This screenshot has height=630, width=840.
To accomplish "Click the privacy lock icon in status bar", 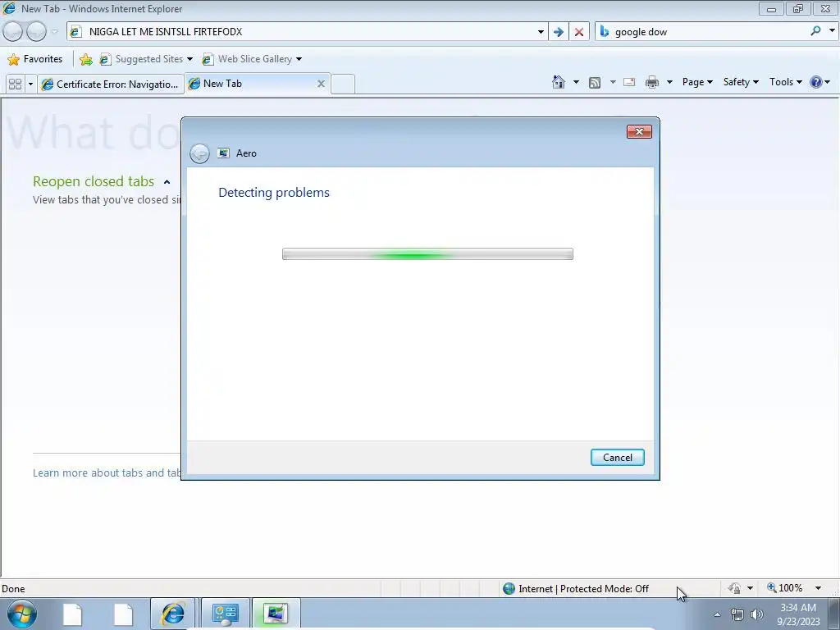I will click(x=734, y=588).
